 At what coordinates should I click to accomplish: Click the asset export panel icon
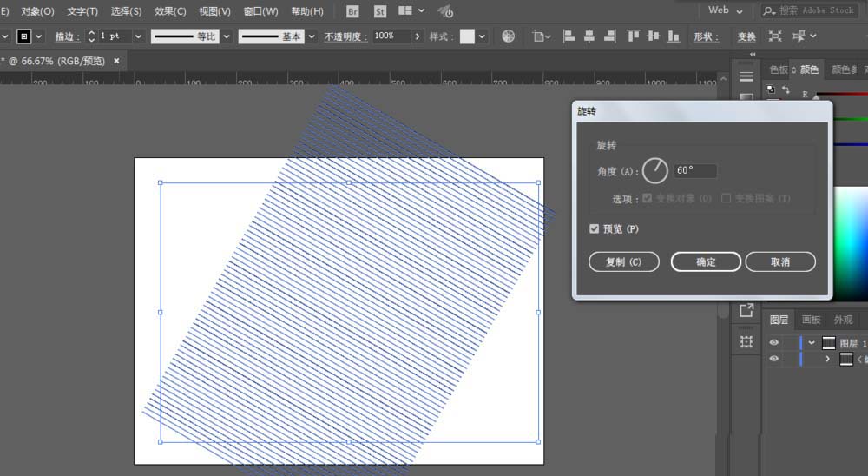tap(746, 310)
